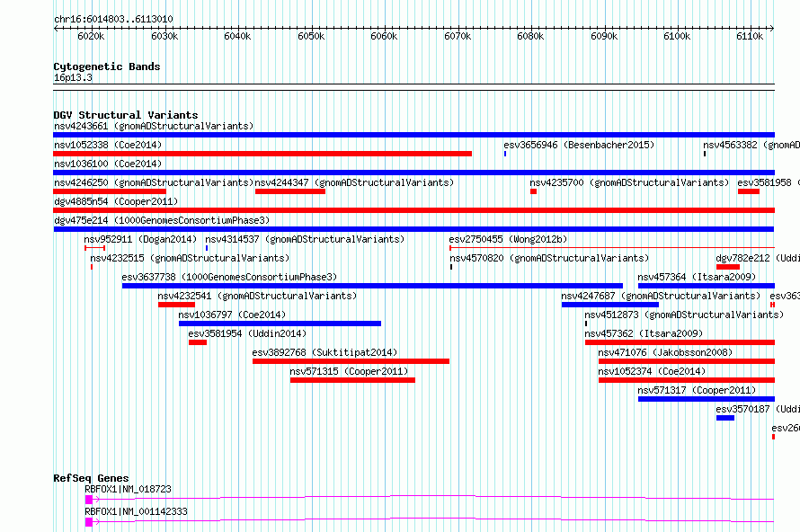Click dgv475e214 1000GenomesConsortiumPhase3 label
Viewport: 800px width, 532px height.
tap(161, 220)
